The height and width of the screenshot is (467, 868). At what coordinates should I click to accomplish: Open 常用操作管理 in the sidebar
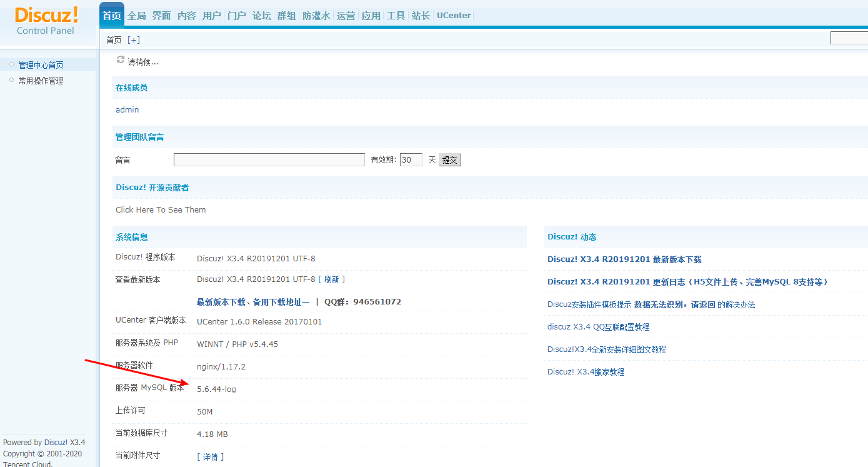[x=41, y=81]
